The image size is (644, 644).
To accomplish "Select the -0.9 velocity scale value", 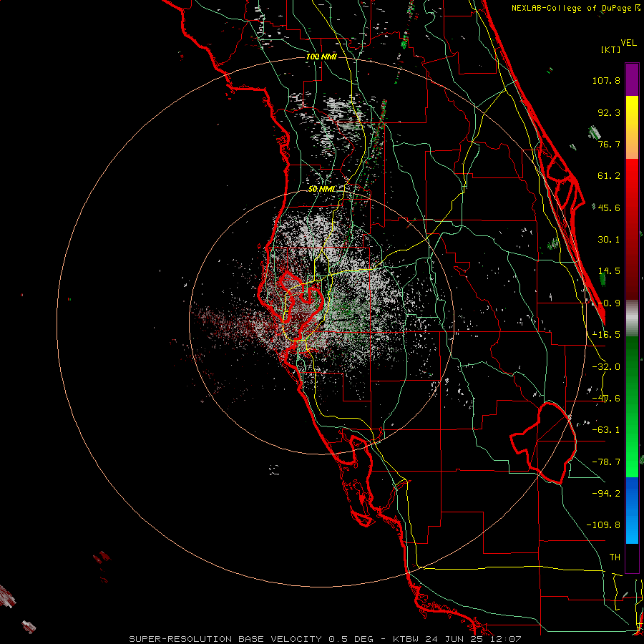I will tap(609, 303).
